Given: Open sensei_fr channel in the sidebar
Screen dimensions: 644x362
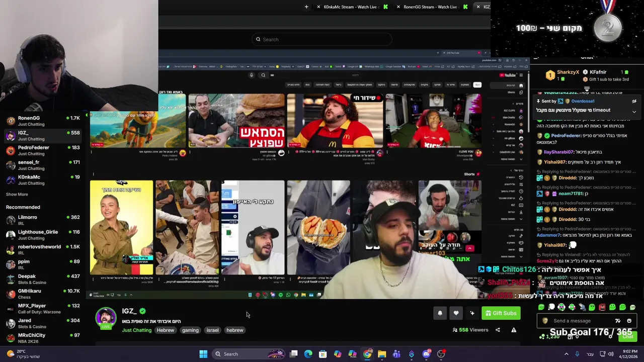Looking at the screenshot, I should pyautogui.click(x=43, y=165).
